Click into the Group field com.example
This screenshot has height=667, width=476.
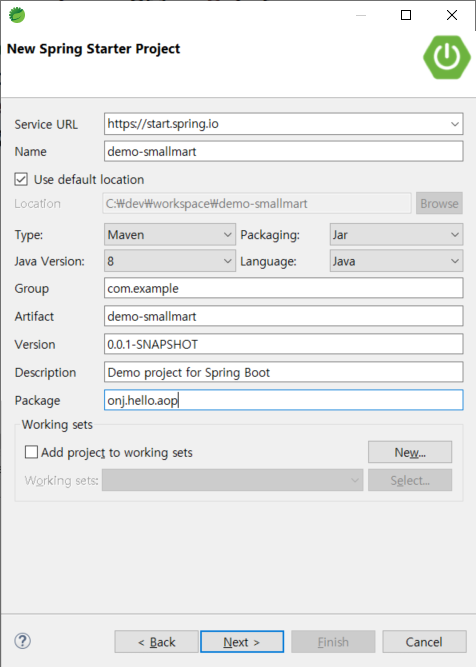pos(283,288)
